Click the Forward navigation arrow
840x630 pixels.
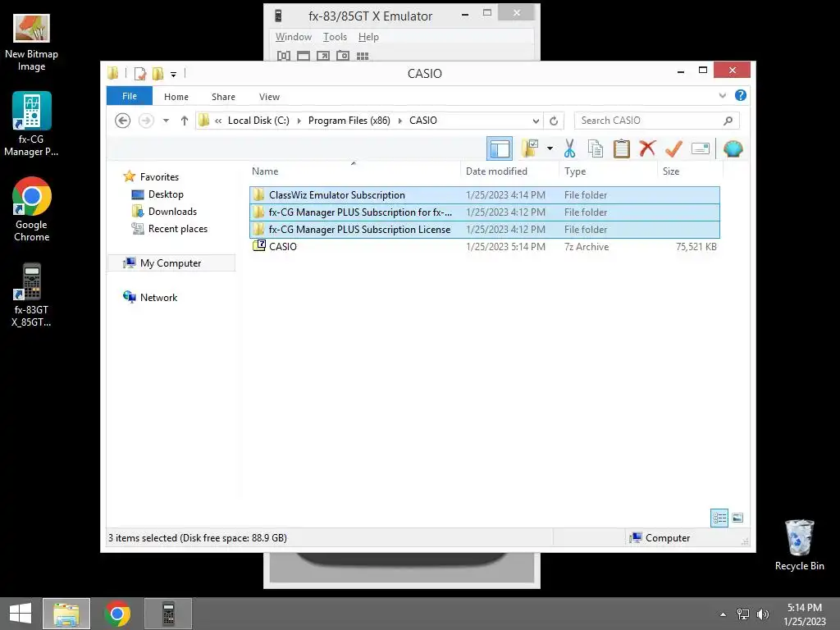[x=146, y=121]
